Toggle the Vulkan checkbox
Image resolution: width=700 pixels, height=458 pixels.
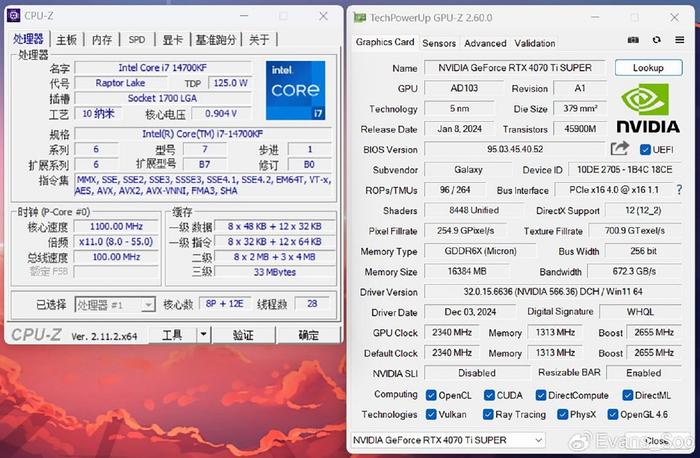pos(431,414)
